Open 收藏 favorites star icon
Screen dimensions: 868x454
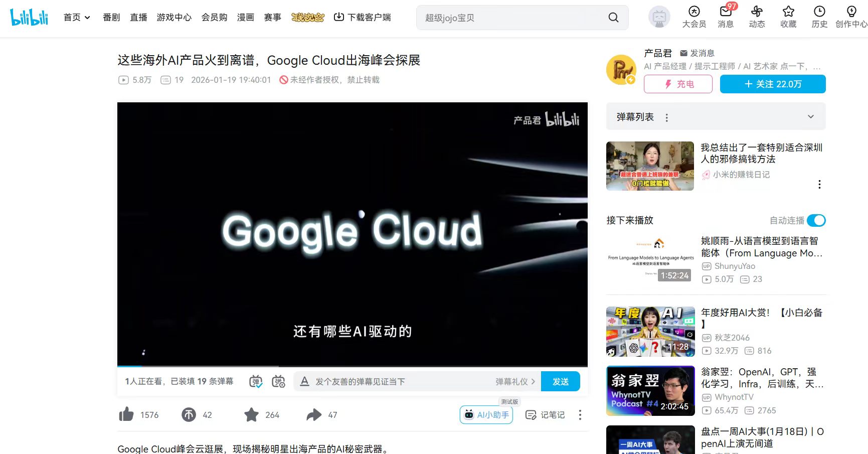pos(788,17)
